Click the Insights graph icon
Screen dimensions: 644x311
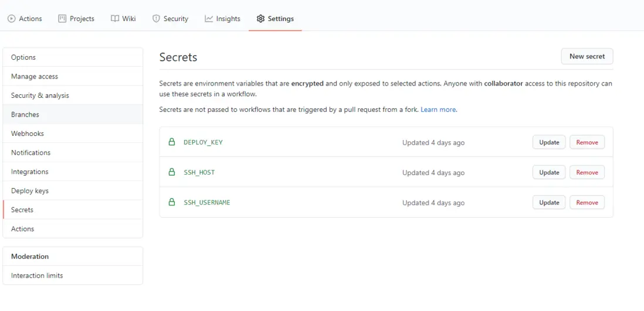[x=209, y=19]
